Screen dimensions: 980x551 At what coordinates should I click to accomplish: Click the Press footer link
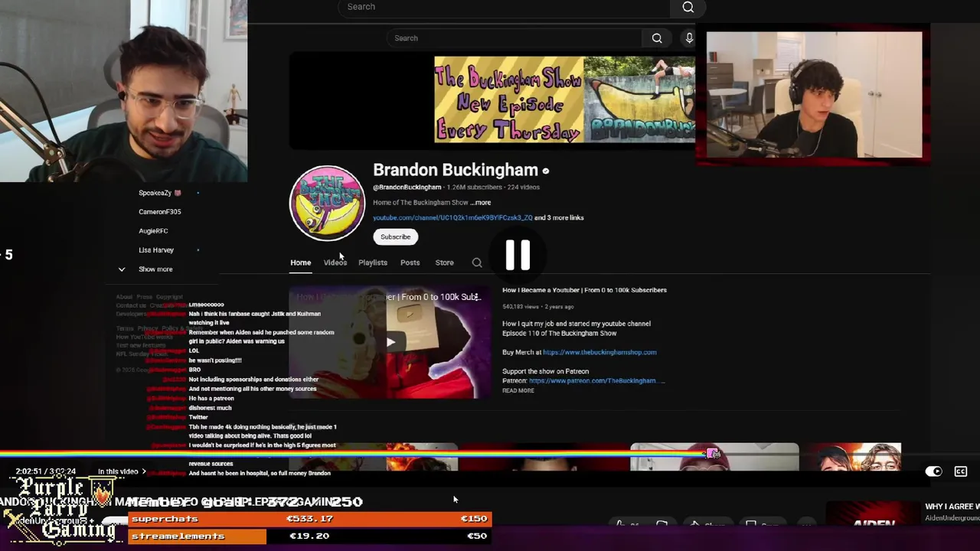coord(145,297)
